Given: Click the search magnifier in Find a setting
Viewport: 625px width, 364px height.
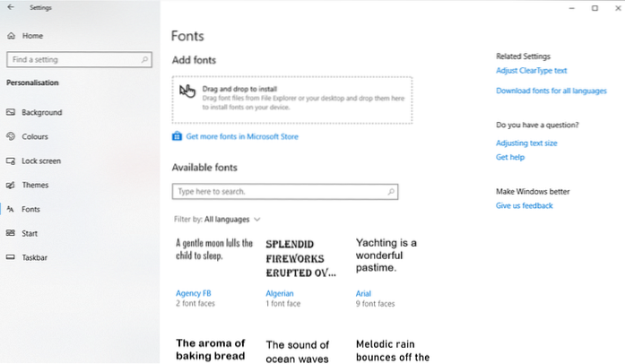Looking at the screenshot, I should pos(145,60).
